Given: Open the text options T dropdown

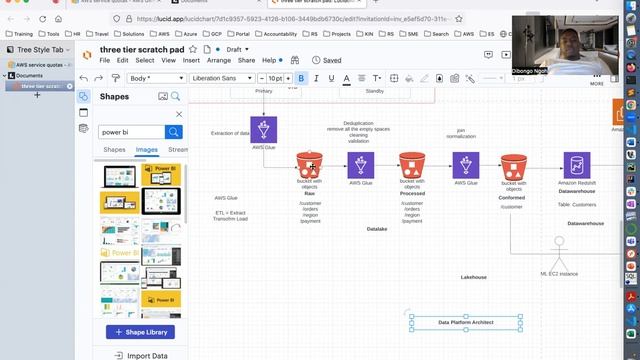Looking at the screenshot, I should click(x=376, y=78).
